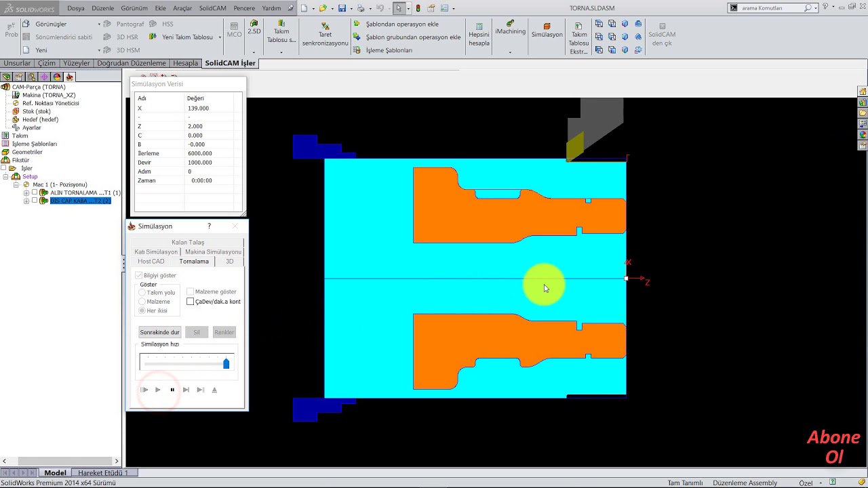Image resolution: width=868 pixels, height=488 pixels.
Task: Tick the checkbox beside İşler
Action: (x=4, y=168)
